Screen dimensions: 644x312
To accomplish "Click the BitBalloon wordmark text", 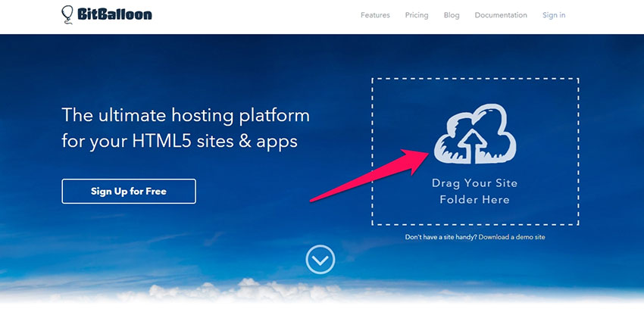I will click(x=114, y=15).
